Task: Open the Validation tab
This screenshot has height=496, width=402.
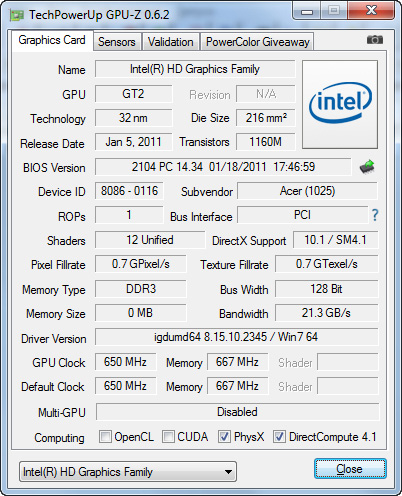Action: (x=171, y=42)
